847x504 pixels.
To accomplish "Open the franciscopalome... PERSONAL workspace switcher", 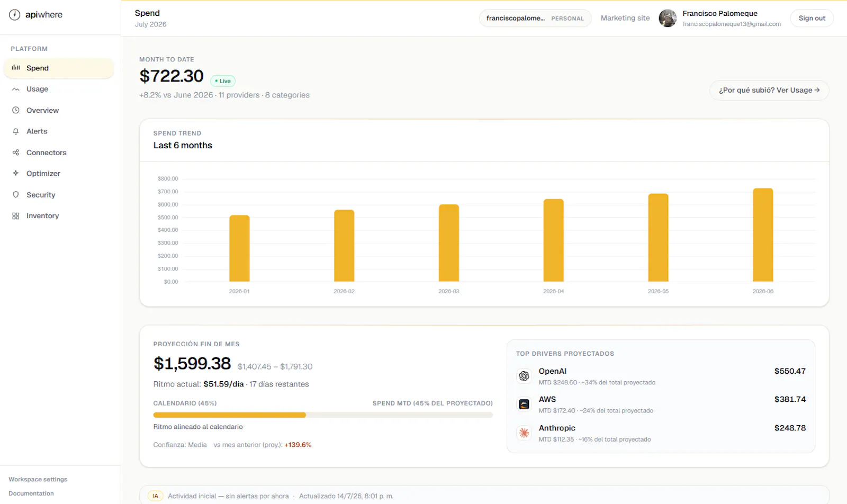I will (x=535, y=18).
